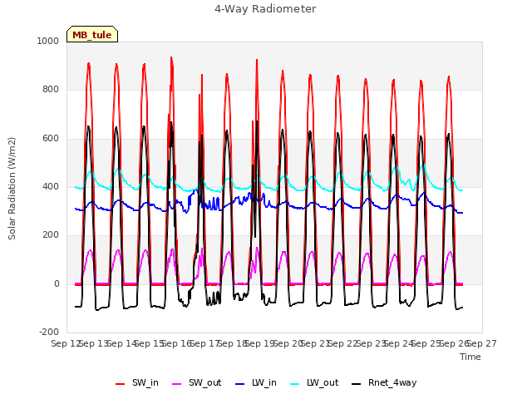Click the 400 y-axis tick label

coord(51,186)
